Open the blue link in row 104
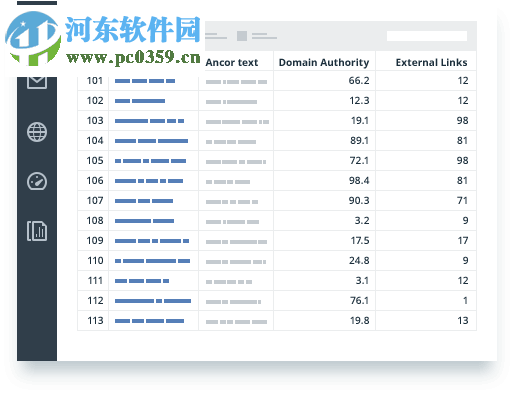Viewport: 514px width, 394px height. point(151,141)
